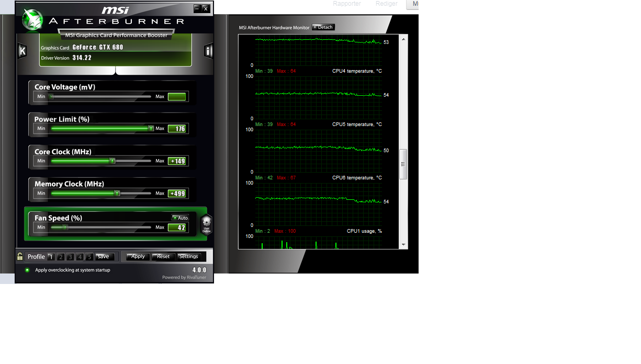Click the Memory Clock slider handle

point(117,194)
